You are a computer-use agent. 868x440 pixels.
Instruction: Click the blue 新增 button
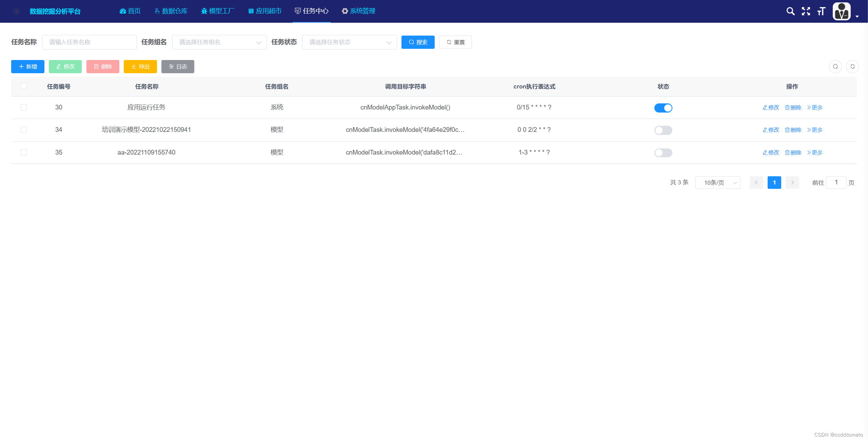point(28,67)
